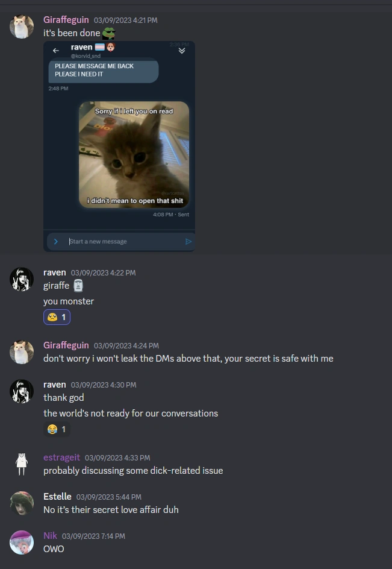Click double chevron down in embedded screenshot
The height and width of the screenshot is (569, 392).
pyautogui.click(x=182, y=51)
